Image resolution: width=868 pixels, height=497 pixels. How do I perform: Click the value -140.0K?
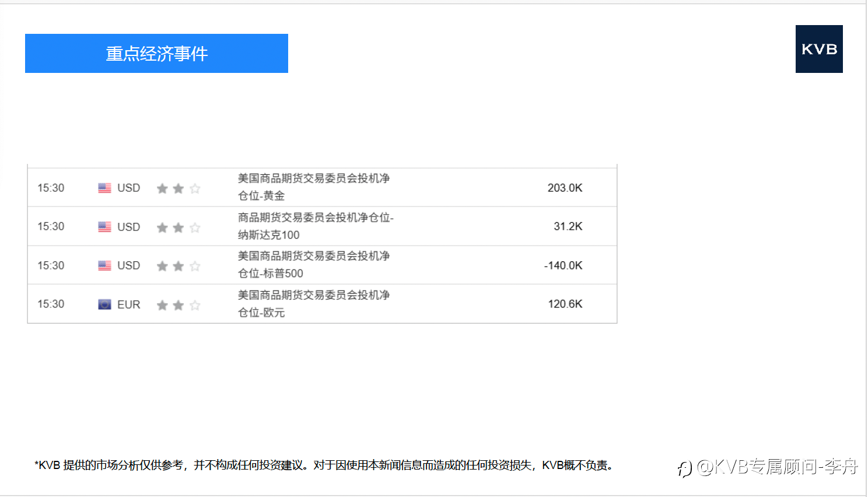[563, 265]
